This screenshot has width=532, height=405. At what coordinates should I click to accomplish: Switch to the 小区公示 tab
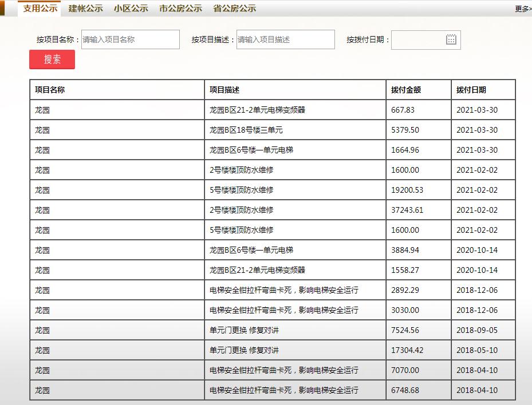pyautogui.click(x=132, y=9)
